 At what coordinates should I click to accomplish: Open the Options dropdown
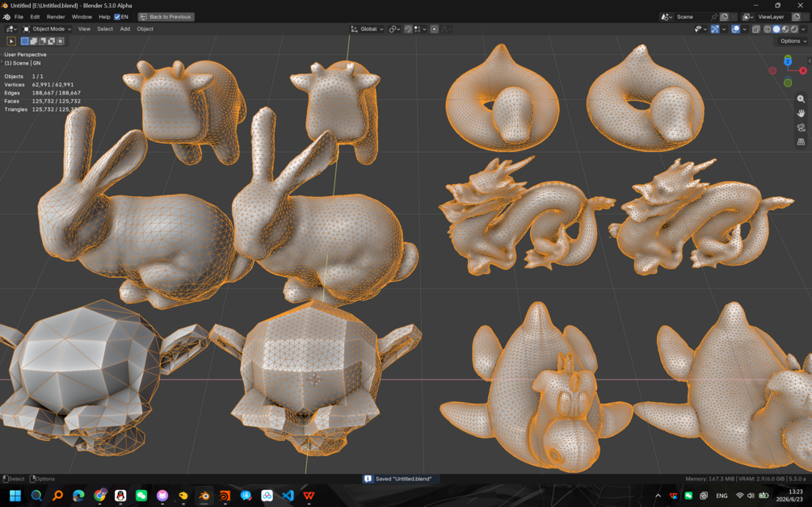793,41
